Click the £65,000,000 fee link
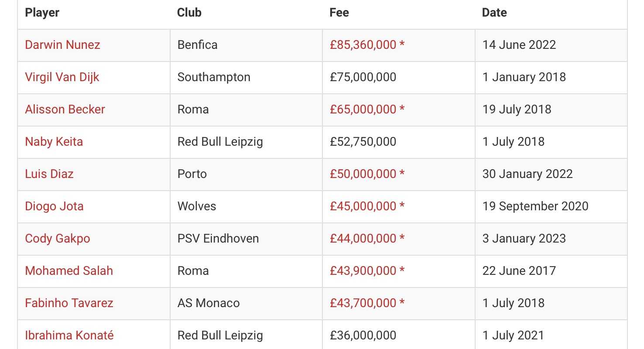 pyautogui.click(x=367, y=109)
